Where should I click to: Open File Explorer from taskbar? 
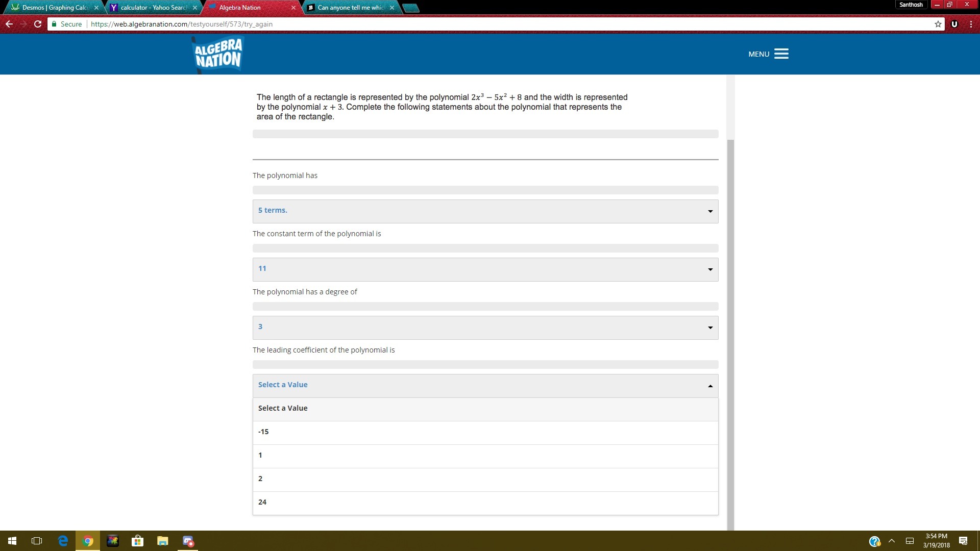[162, 541]
